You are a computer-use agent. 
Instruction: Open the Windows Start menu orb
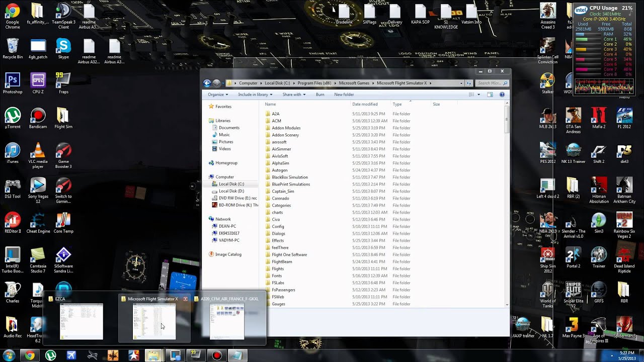point(9,355)
